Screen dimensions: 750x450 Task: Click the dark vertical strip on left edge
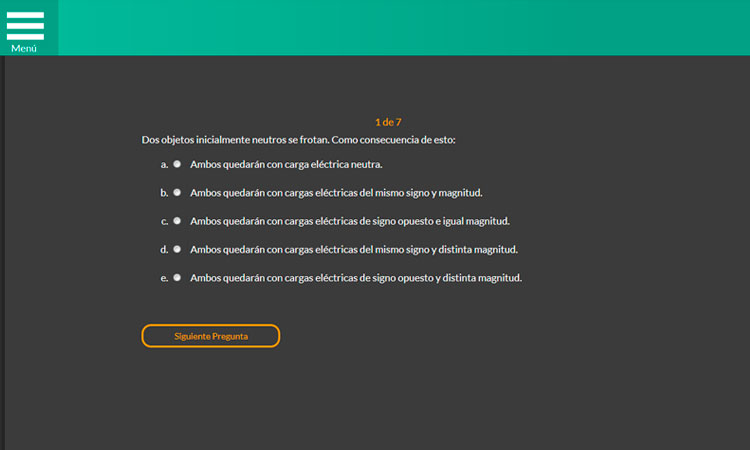tap(3, 250)
